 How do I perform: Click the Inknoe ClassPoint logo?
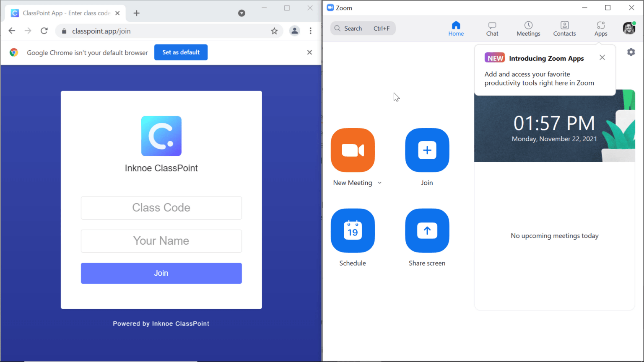click(161, 136)
